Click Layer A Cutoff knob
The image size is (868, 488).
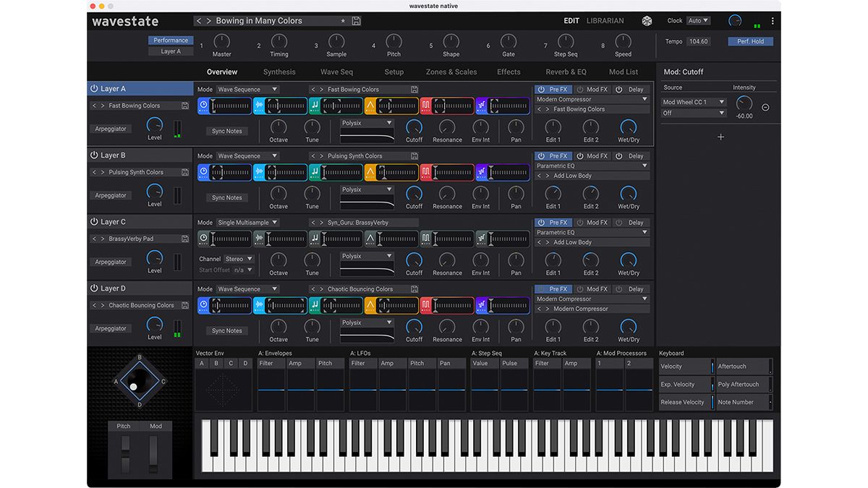click(414, 127)
